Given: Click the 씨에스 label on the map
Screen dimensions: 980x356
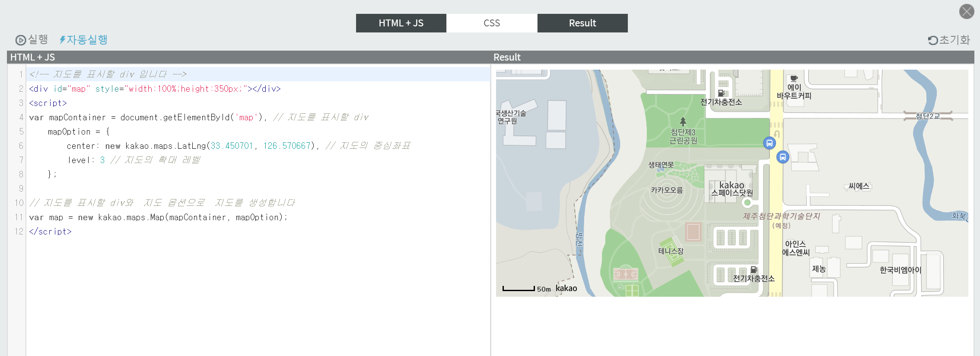Looking at the screenshot, I should [859, 186].
